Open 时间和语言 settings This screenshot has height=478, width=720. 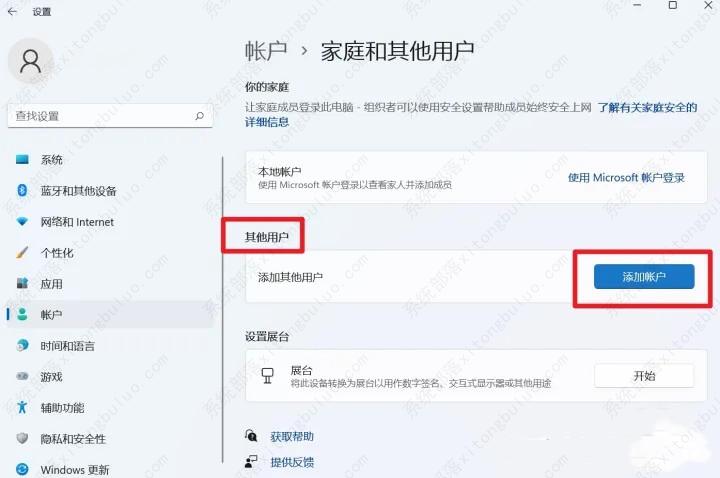[110, 346]
